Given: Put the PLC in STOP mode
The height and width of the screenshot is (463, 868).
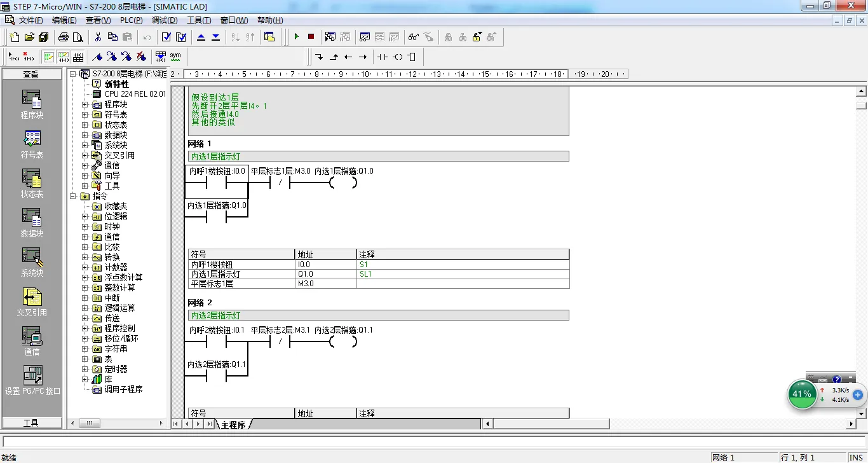Looking at the screenshot, I should (311, 37).
